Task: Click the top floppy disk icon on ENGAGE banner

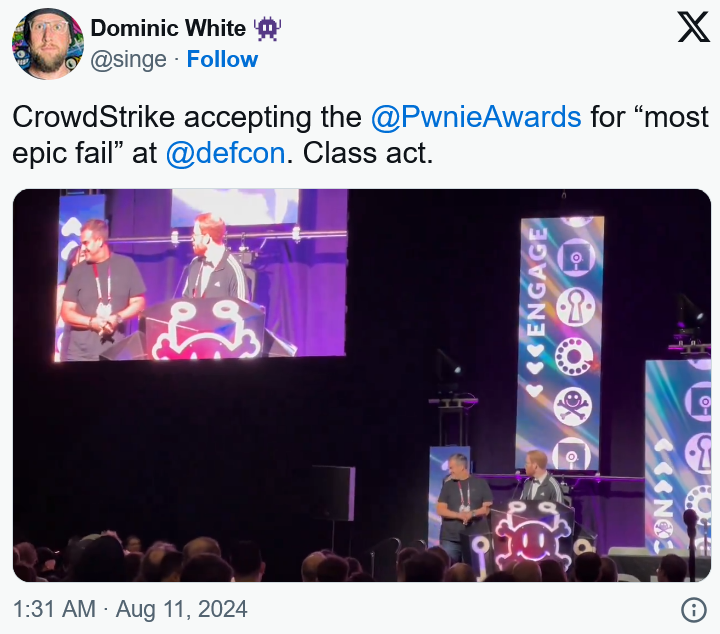Action: (576, 257)
